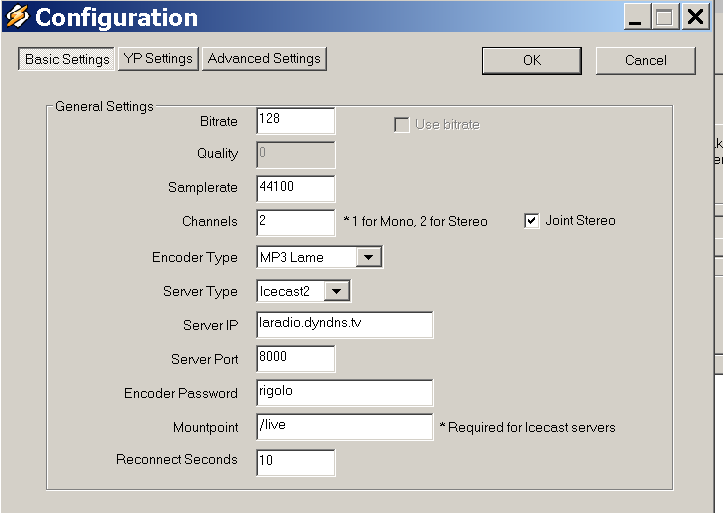
Task: Click the Bitrate input field
Action: click(295, 120)
